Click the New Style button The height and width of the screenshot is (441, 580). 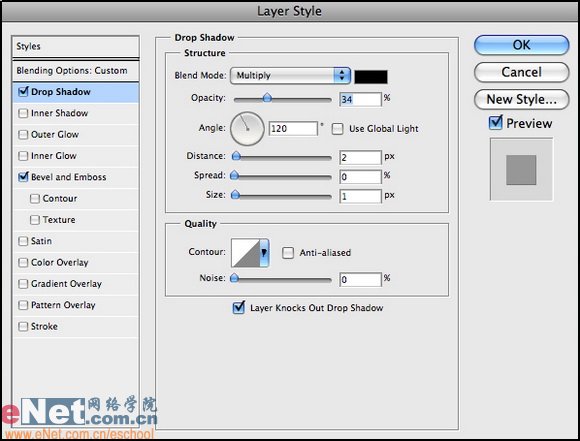[x=522, y=99]
